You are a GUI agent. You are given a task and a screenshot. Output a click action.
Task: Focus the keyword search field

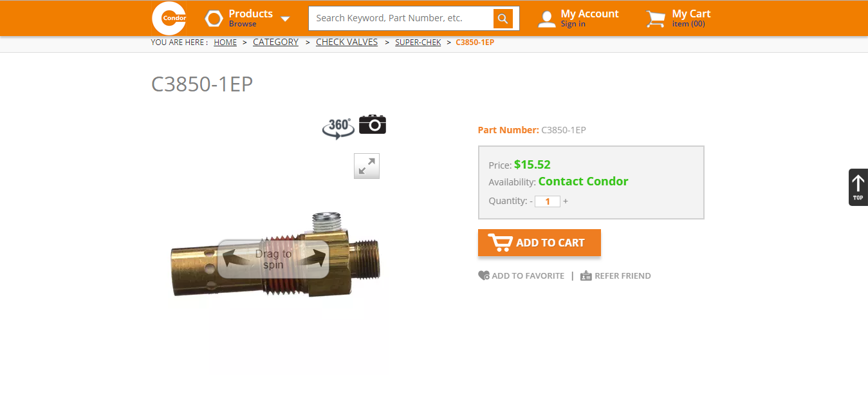click(x=402, y=19)
